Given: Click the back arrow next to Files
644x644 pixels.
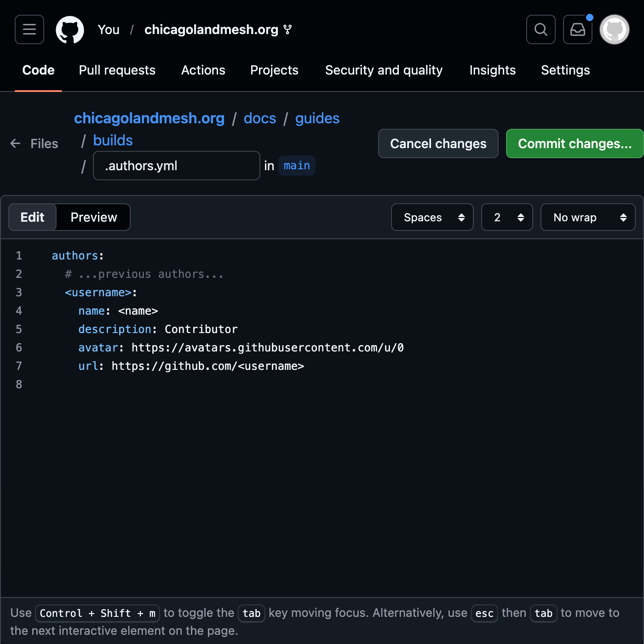Looking at the screenshot, I should pyautogui.click(x=16, y=144).
